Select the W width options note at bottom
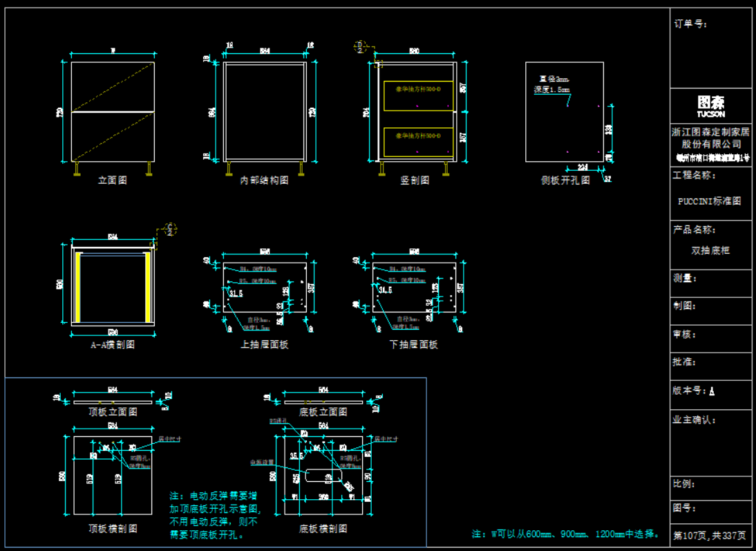The image size is (756, 551). pyautogui.click(x=565, y=534)
